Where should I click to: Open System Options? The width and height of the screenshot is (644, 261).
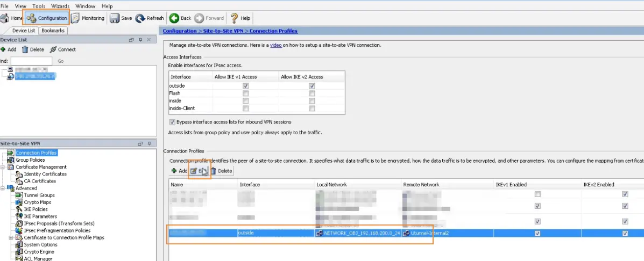[x=40, y=244]
